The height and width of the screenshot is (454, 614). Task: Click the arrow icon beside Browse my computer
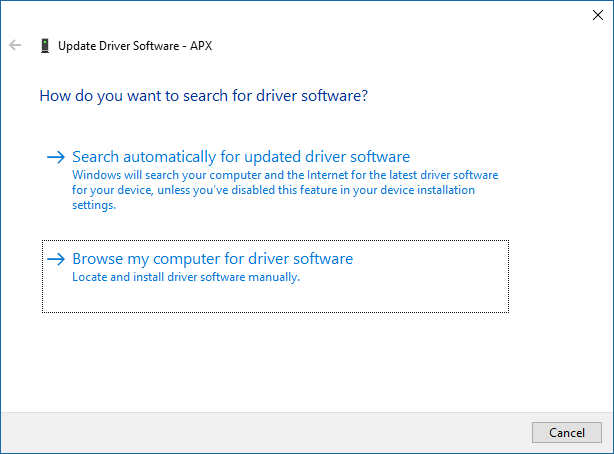[x=56, y=259]
